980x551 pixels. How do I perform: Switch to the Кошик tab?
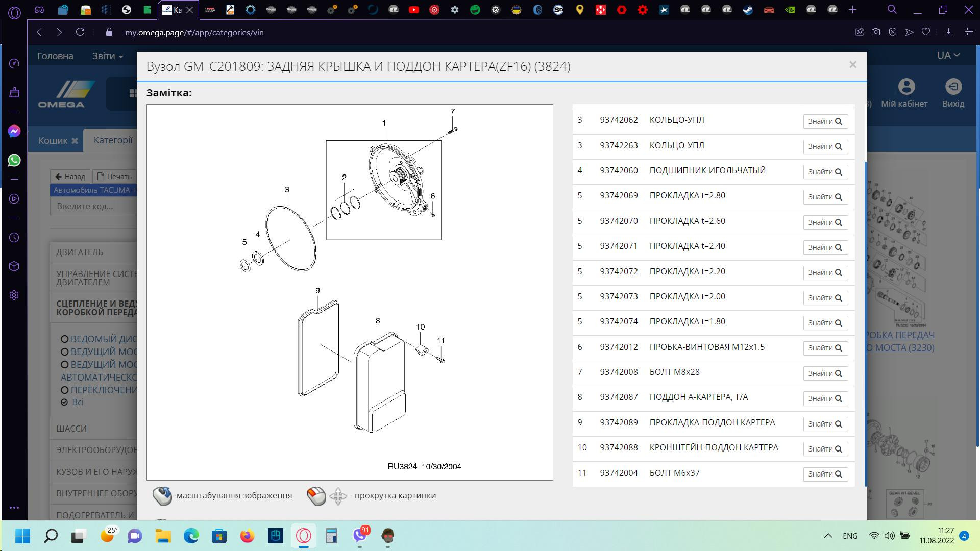53,141
